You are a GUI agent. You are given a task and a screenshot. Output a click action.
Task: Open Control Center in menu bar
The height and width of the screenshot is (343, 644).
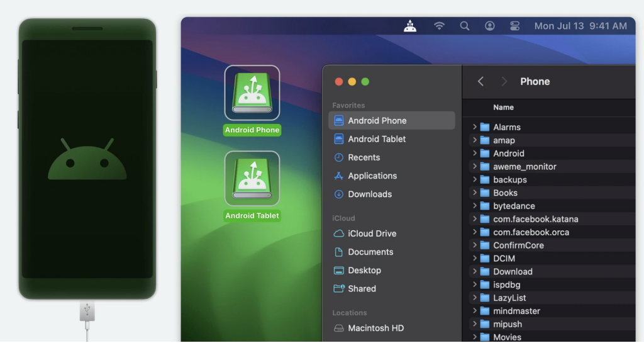pyautogui.click(x=514, y=26)
